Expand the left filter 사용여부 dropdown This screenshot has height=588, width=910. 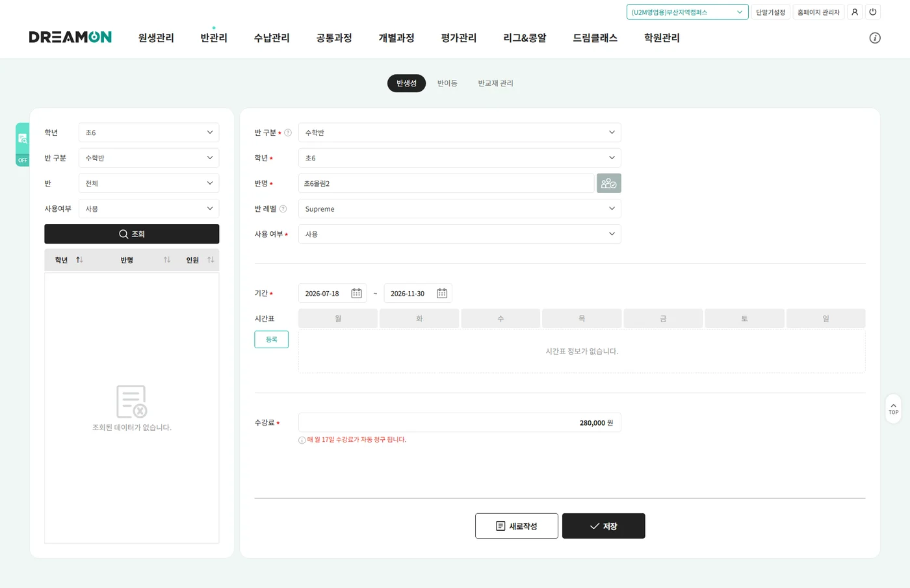[149, 209]
